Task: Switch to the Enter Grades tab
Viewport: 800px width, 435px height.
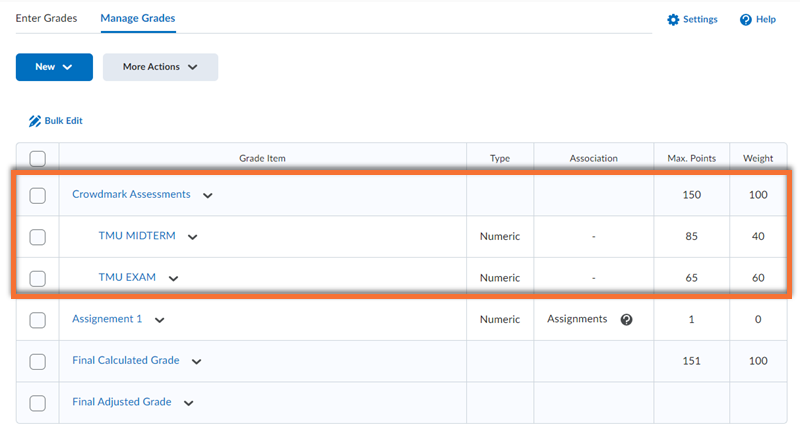Action: (x=46, y=18)
